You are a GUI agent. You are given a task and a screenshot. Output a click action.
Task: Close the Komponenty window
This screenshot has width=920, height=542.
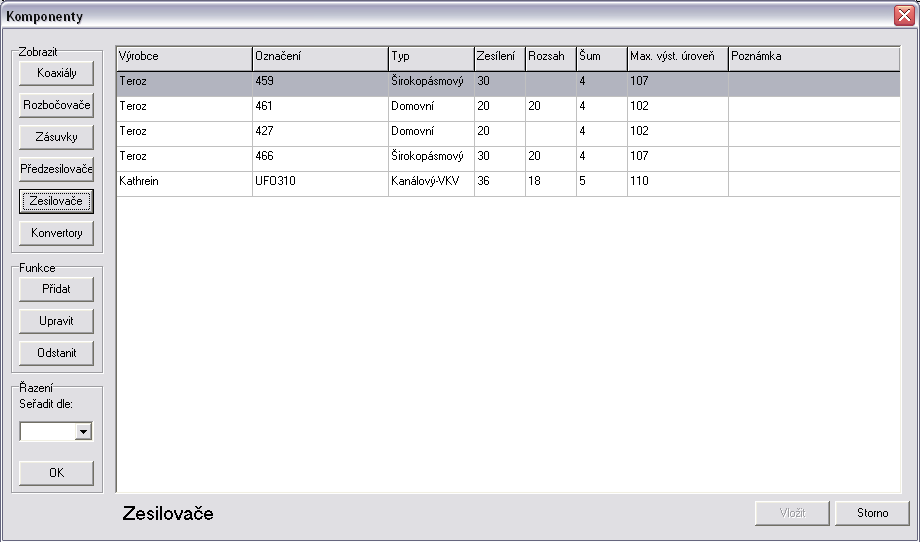coord(904,16)
